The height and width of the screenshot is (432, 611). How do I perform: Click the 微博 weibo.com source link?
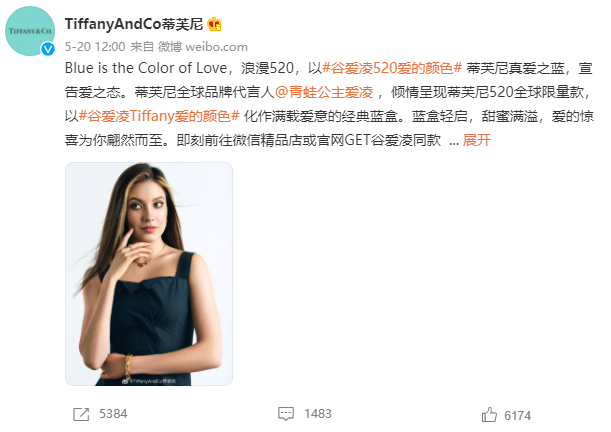pyautogui.click(x=203, y=47)
